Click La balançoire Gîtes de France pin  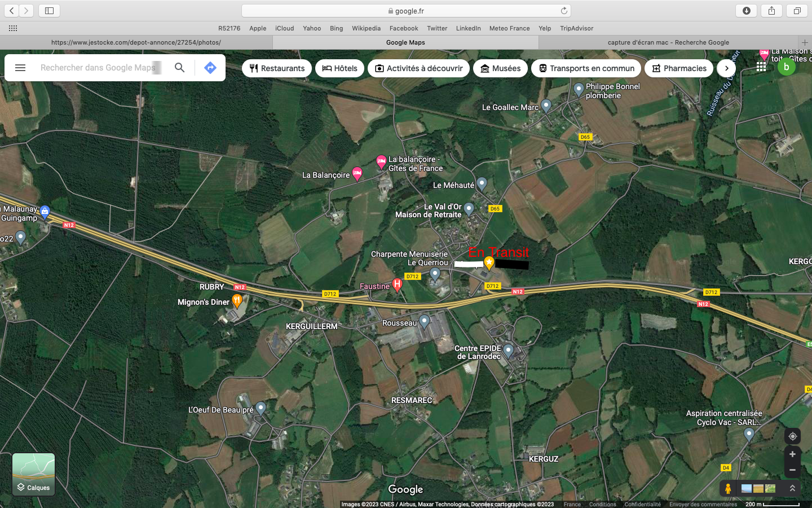(381, 162)
